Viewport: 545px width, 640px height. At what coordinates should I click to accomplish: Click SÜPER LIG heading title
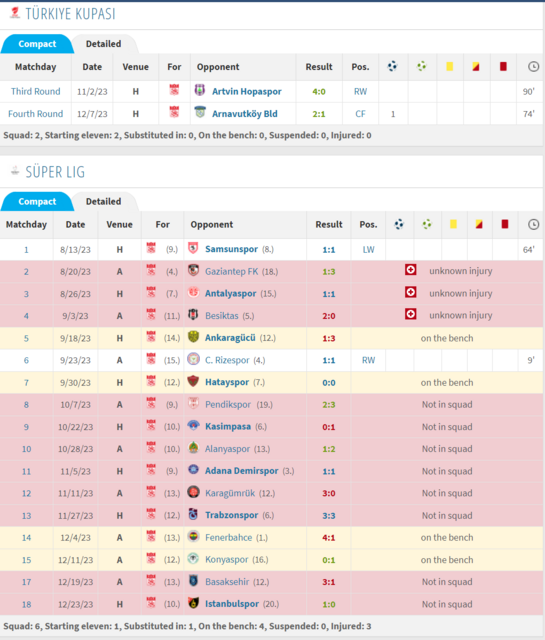coord(55,172)
